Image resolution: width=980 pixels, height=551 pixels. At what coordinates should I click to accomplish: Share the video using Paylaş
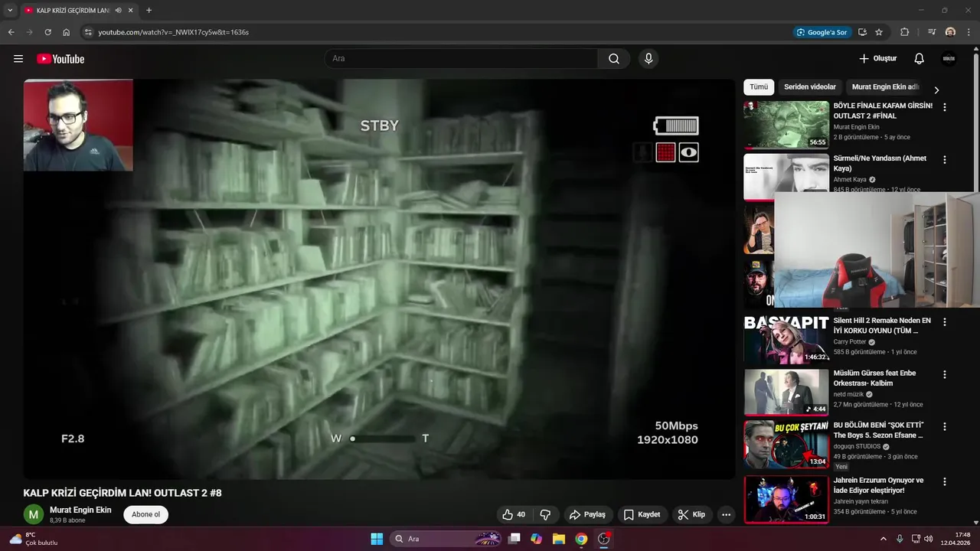point(587,514)
